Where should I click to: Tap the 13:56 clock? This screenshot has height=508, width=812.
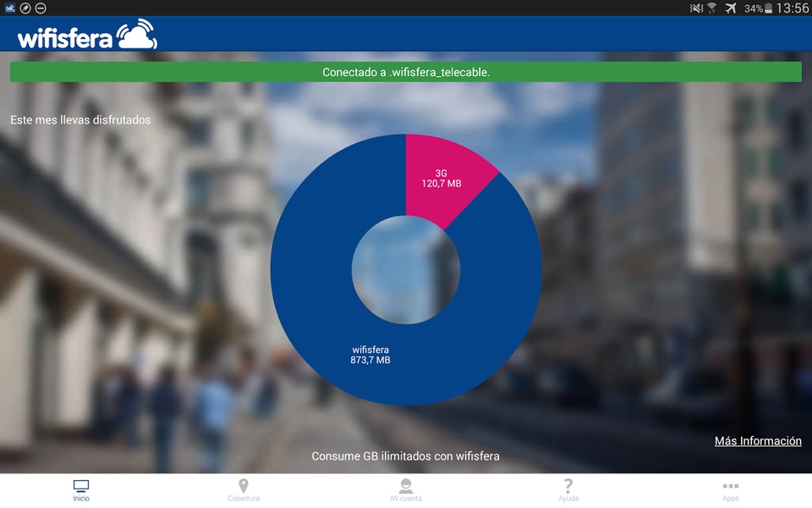[x=793, y=8]
